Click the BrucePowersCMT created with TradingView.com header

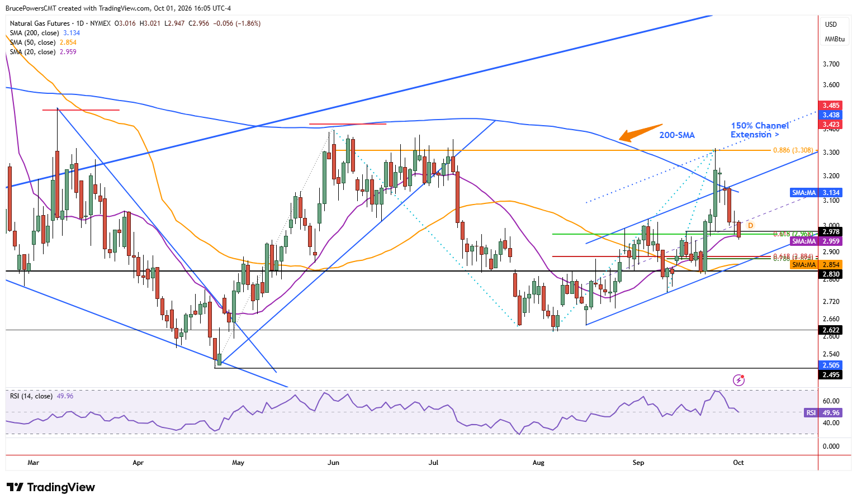coord(118,8)
